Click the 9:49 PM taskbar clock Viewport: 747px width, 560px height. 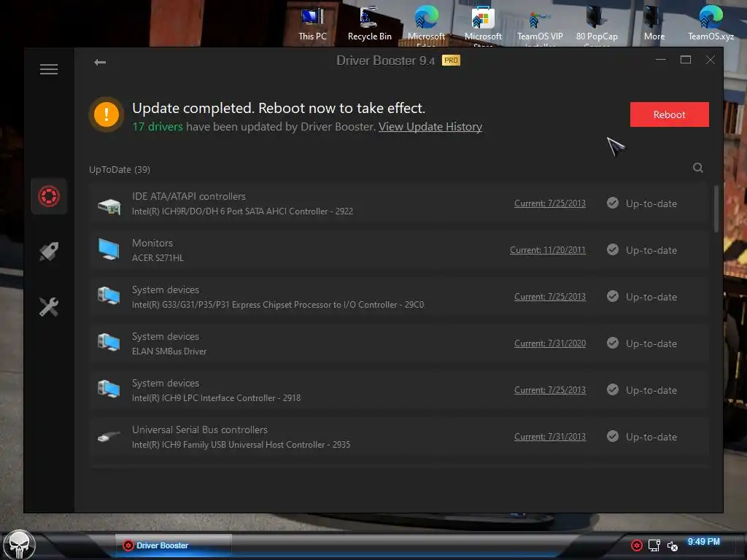704,542
